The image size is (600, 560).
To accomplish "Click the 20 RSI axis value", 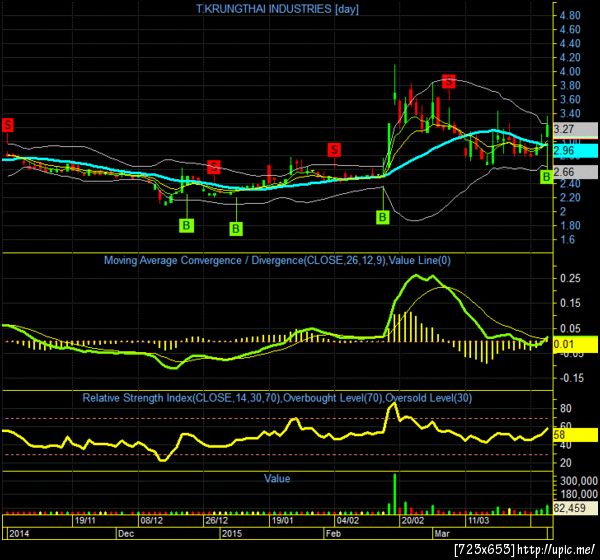I will tap(566, 463).
